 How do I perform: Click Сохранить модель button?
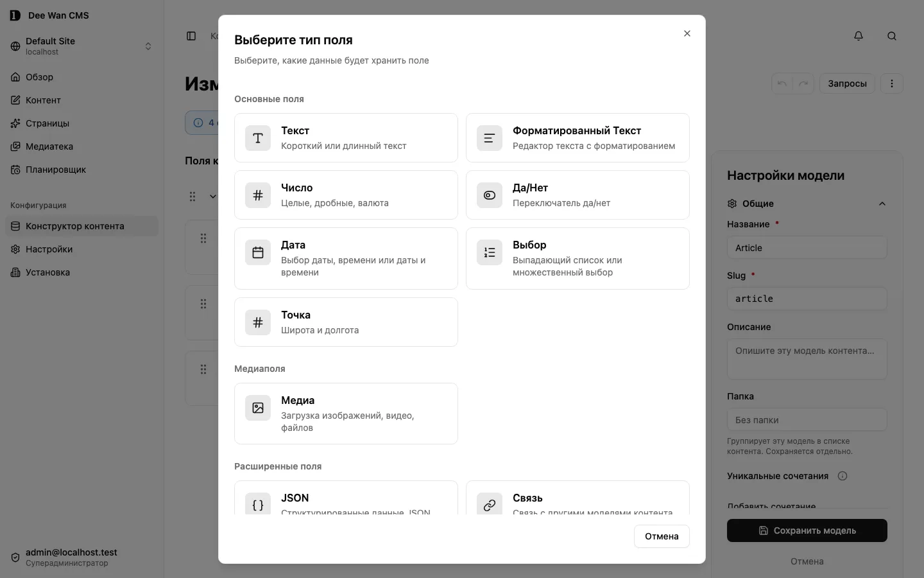(807, 530)
